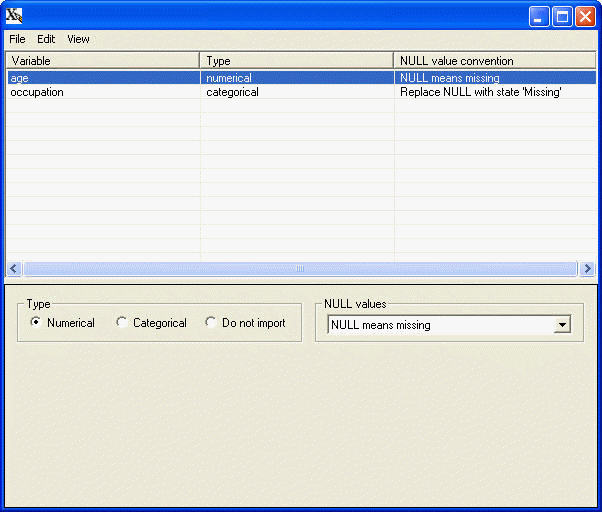This screenshot has width=602, height=512.
Task: Open the File menu
Action: [x=17, y=39]
